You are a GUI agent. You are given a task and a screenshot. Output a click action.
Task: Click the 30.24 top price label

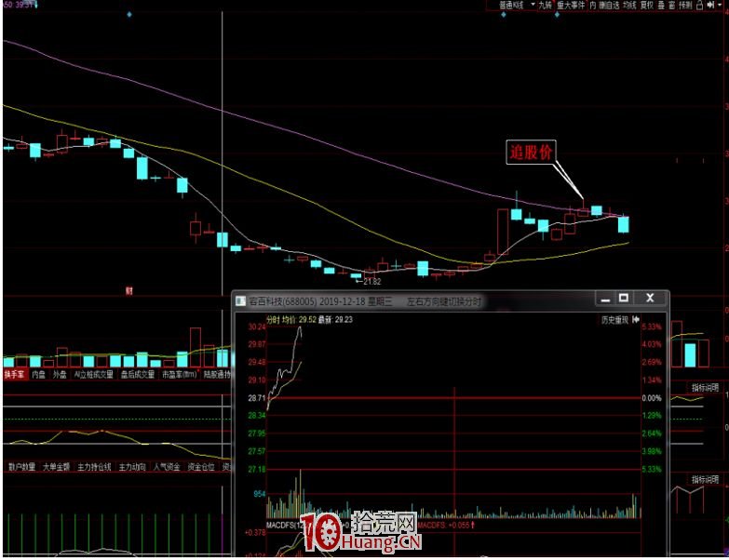(257, 327)
